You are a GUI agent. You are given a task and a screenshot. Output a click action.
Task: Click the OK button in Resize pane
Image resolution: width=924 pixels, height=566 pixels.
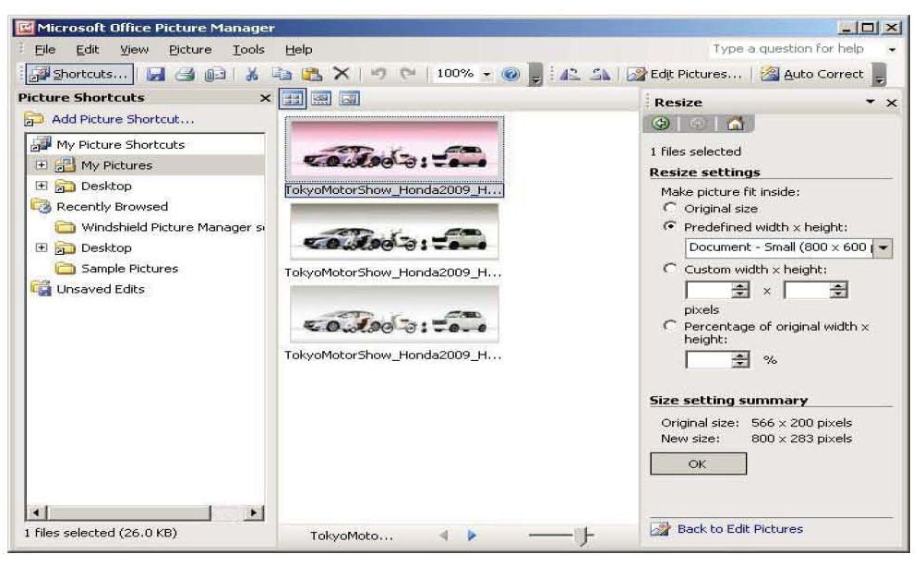(x=698, y=464)
